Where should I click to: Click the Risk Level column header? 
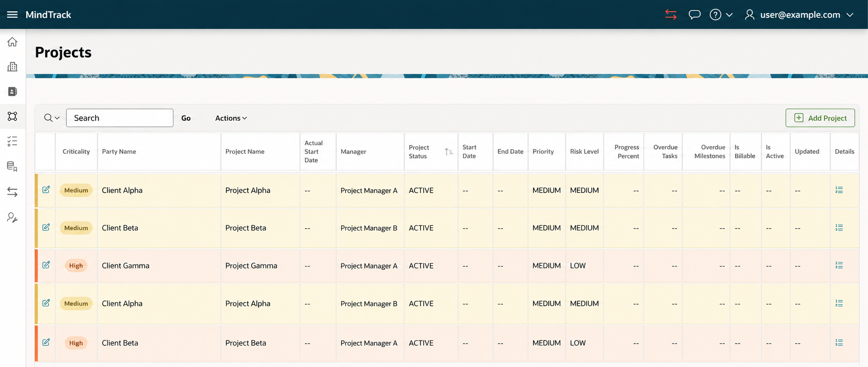(584, 152)
